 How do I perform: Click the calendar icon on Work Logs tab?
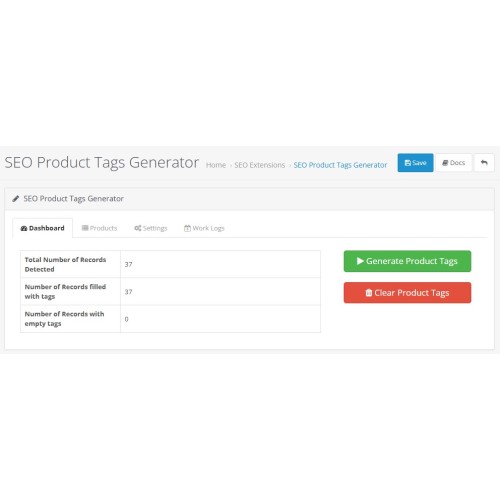point(187,228)
